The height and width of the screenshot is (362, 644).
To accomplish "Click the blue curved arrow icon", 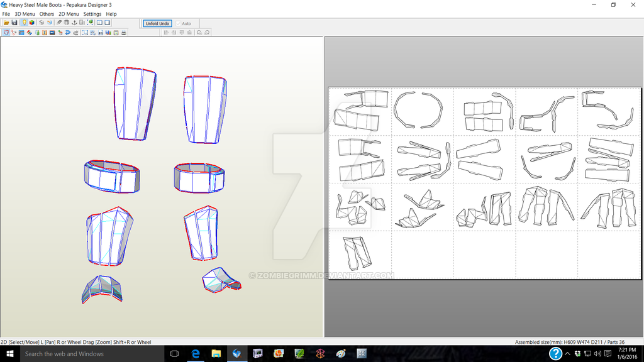I will (68, 33).
